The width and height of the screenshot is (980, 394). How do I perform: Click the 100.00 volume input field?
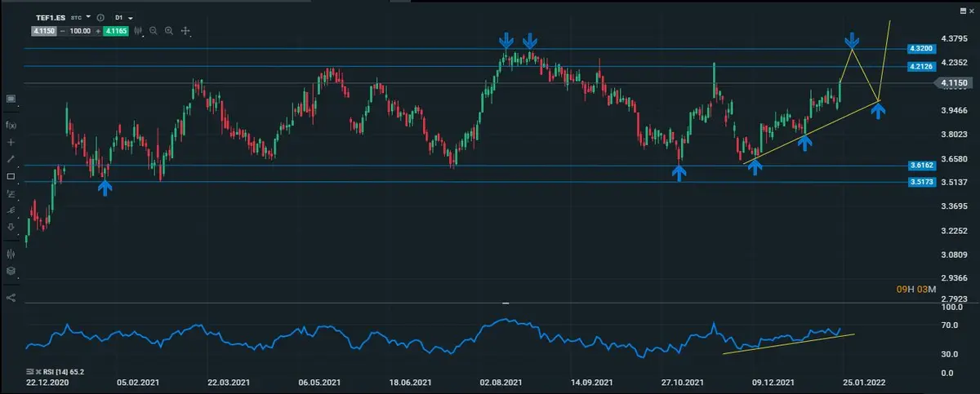80,31
